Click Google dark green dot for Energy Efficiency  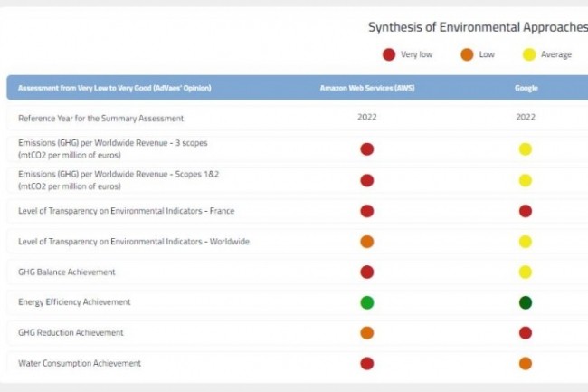pos(526,302)
